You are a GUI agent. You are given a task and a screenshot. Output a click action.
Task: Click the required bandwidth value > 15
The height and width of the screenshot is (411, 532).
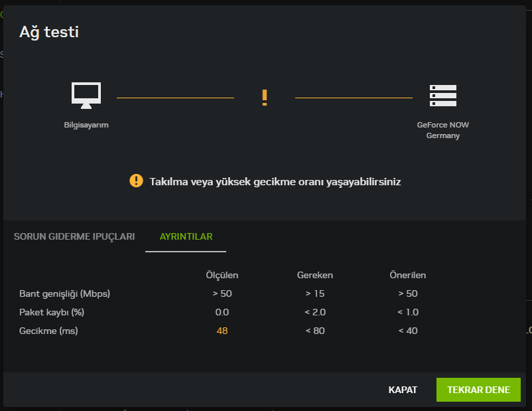click(x=315, y=294)
